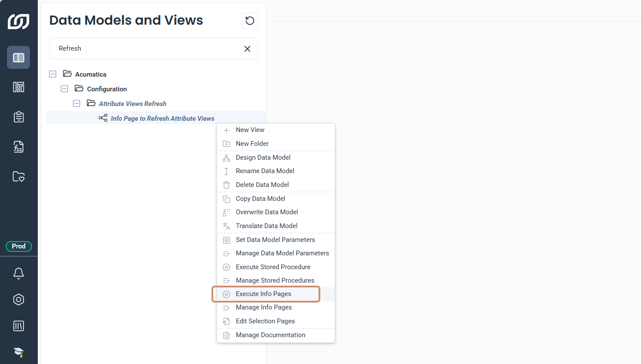Open the data models panel sidebar icon
The image size is (641, 364).
click(x=19, y=58)
